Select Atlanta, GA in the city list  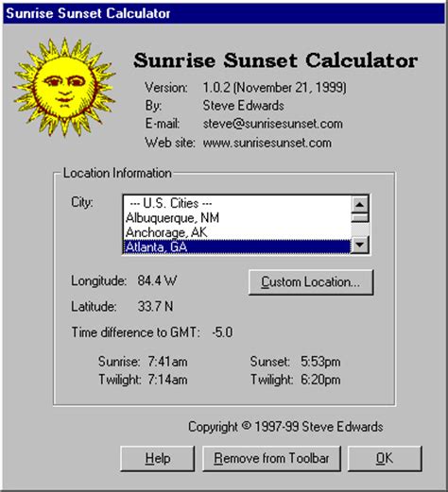pos(236,247)
